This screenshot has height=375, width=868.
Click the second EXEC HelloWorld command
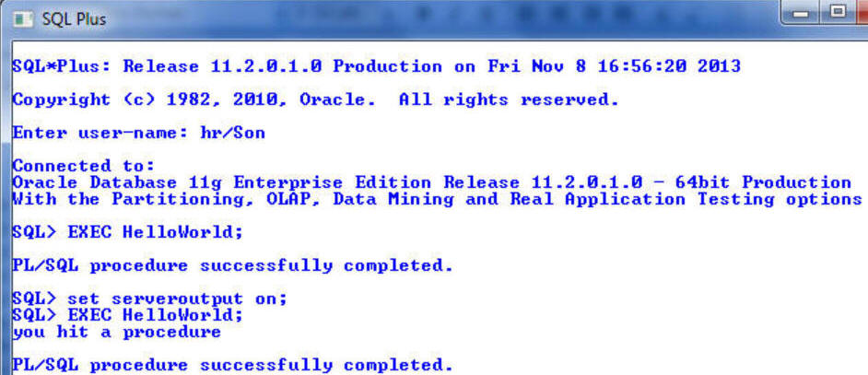pyautogui.click(x=155, y=316)
